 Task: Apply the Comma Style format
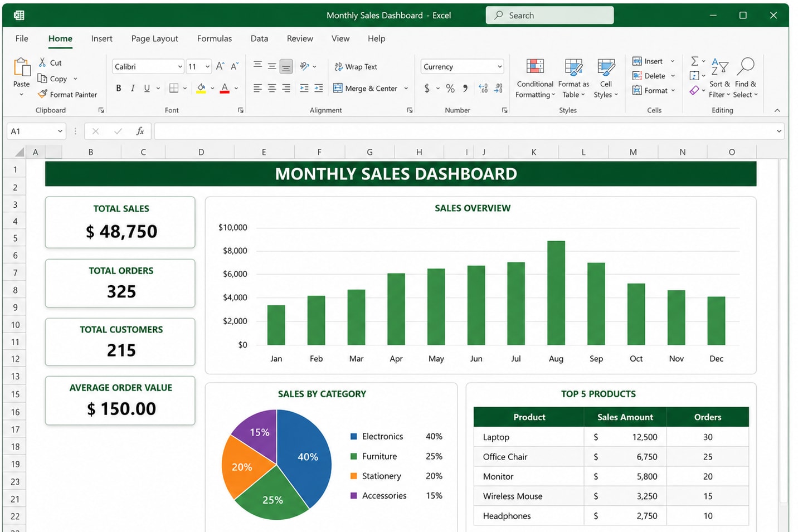click(465, 88)
